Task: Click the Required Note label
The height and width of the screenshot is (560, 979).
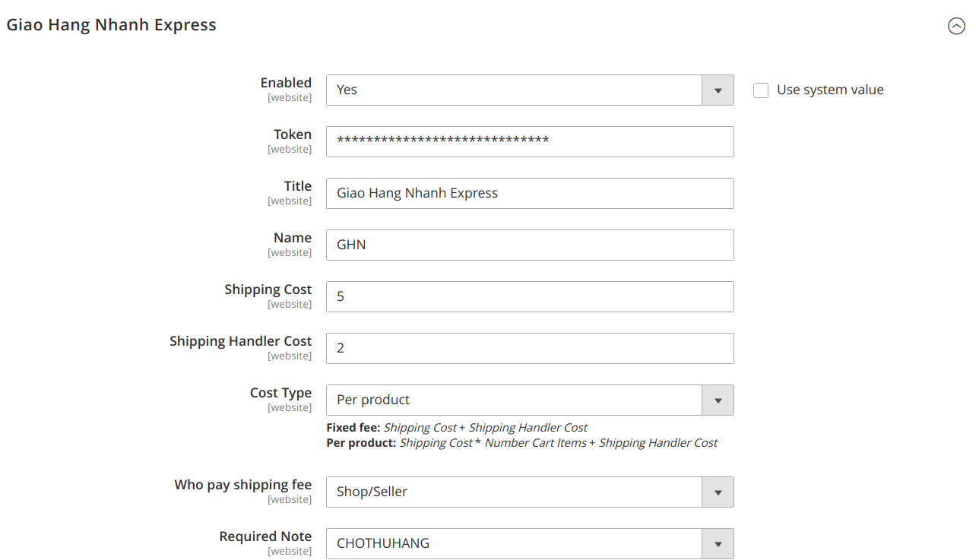Action: point(266,536)
